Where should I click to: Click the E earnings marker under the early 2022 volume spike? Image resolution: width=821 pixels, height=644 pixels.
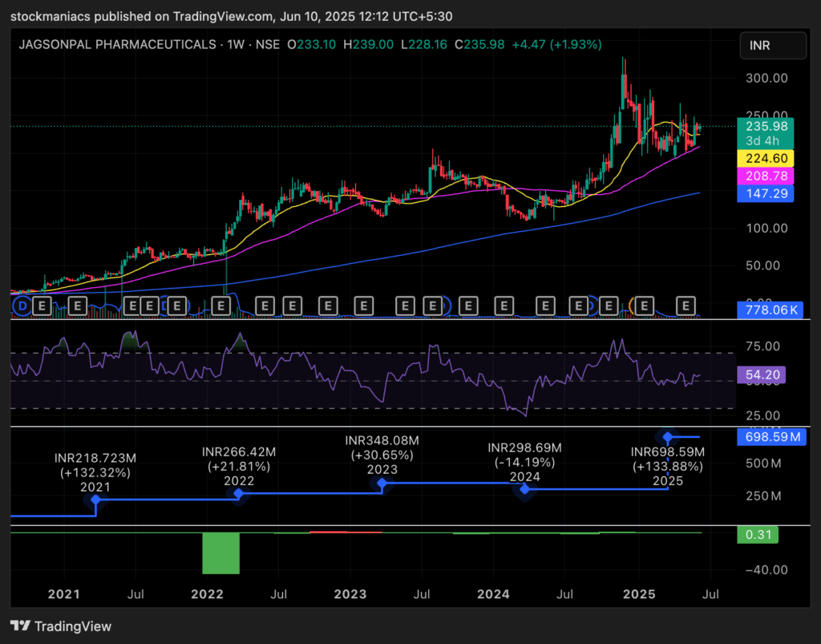click(x=221, y=306)
